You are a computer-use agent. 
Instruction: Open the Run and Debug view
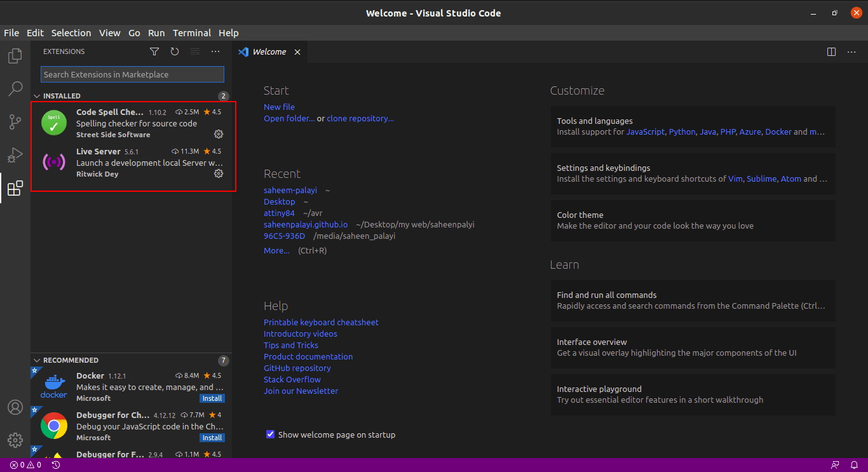15,155
